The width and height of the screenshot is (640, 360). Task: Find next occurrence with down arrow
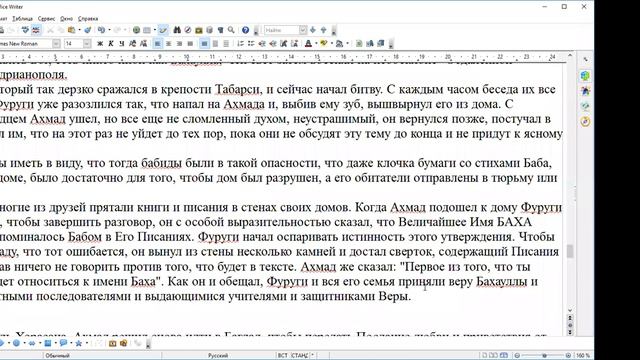coord(313,30)
